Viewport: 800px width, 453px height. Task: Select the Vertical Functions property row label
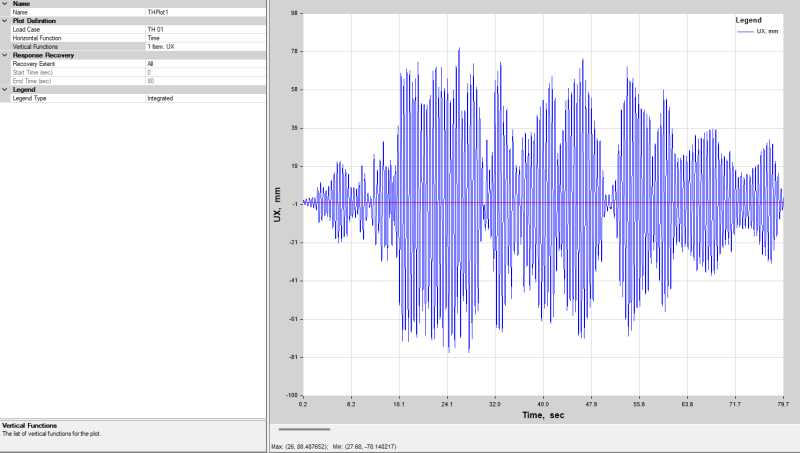point(35,46)
